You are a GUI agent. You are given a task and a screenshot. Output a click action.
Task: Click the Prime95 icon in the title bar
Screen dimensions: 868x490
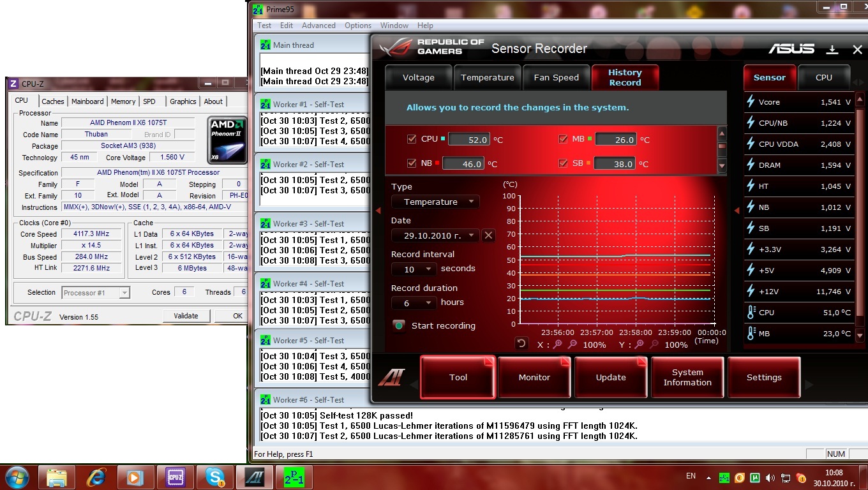(x=258, y=10)
